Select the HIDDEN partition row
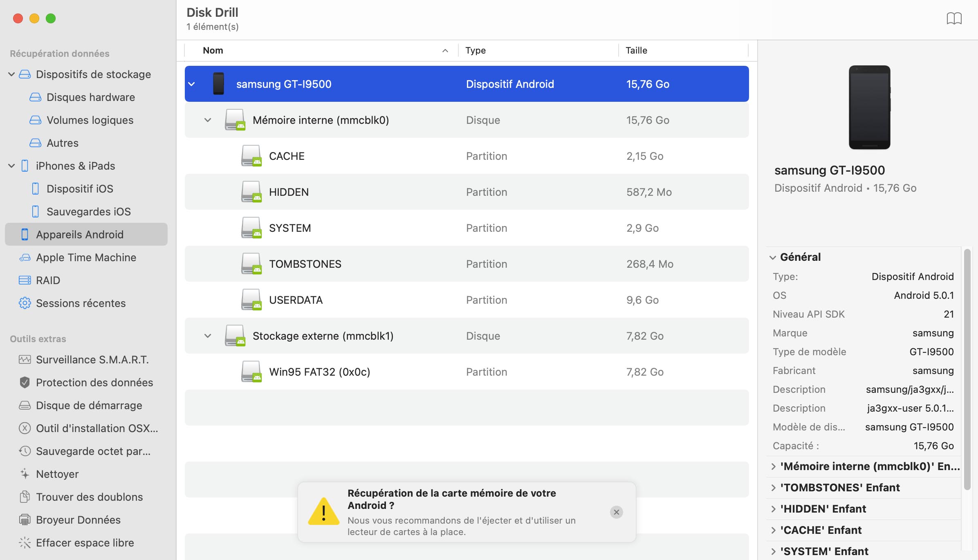978x560 pixels. [467, 192]
